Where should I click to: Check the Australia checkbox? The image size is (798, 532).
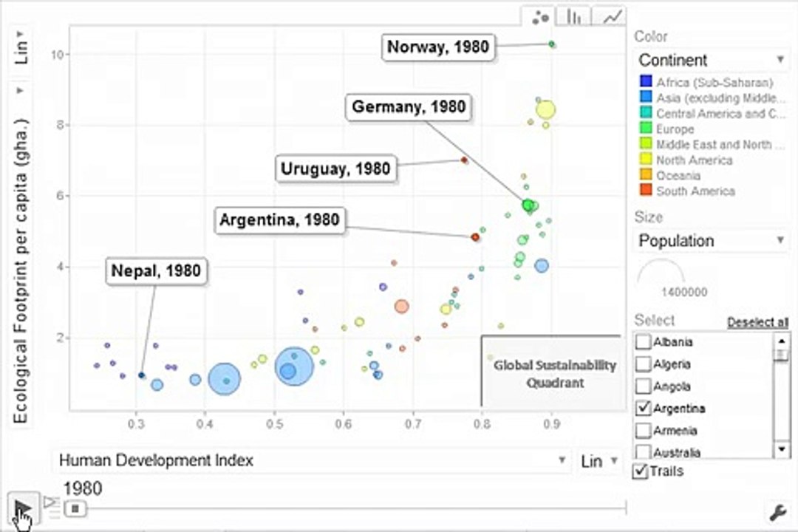tap(644, 451)
